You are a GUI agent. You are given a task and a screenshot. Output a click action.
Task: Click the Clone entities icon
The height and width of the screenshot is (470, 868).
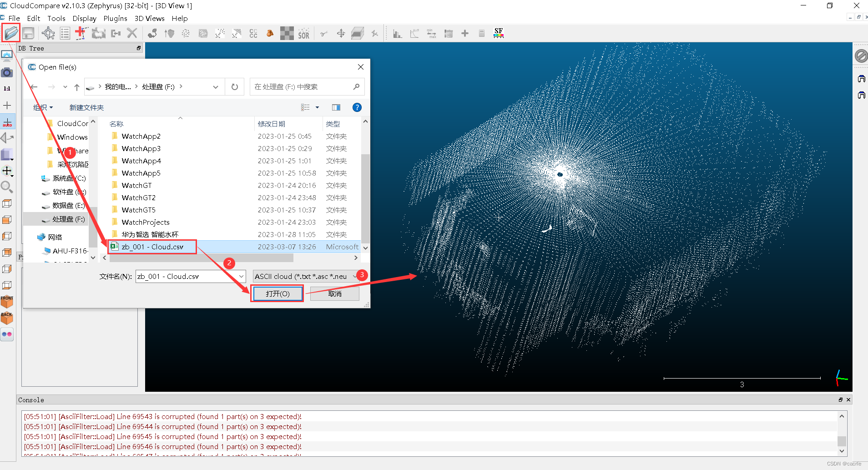point(98,33)
